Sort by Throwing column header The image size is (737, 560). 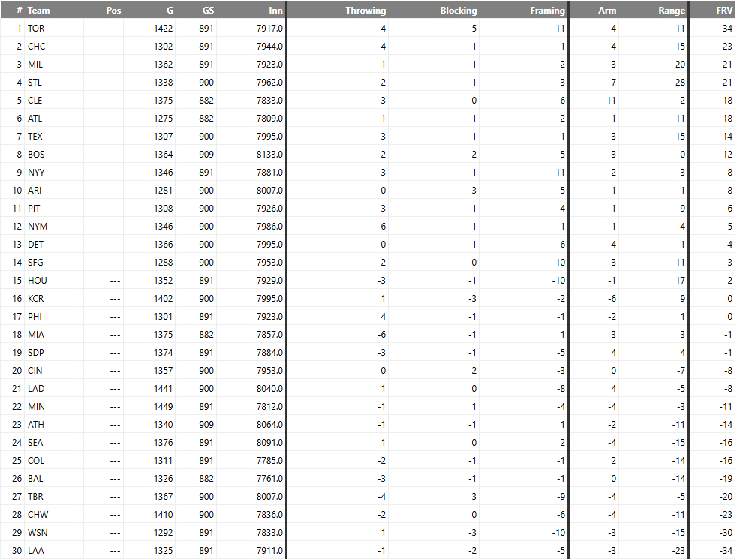click(x=365, y=11)
